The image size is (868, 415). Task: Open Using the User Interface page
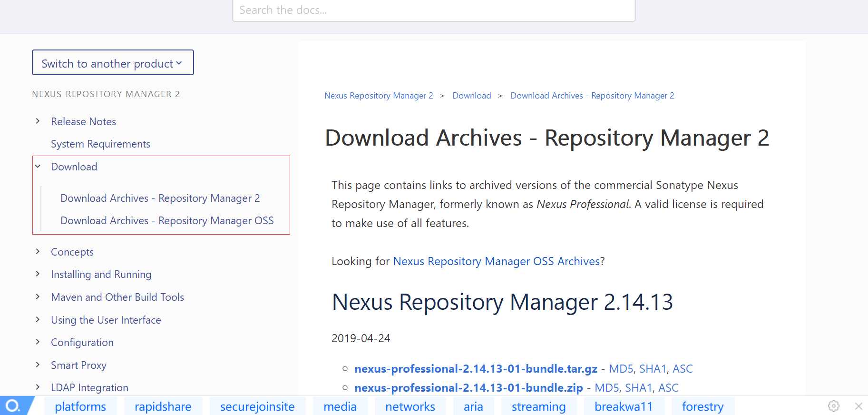(x=106, y=320)
